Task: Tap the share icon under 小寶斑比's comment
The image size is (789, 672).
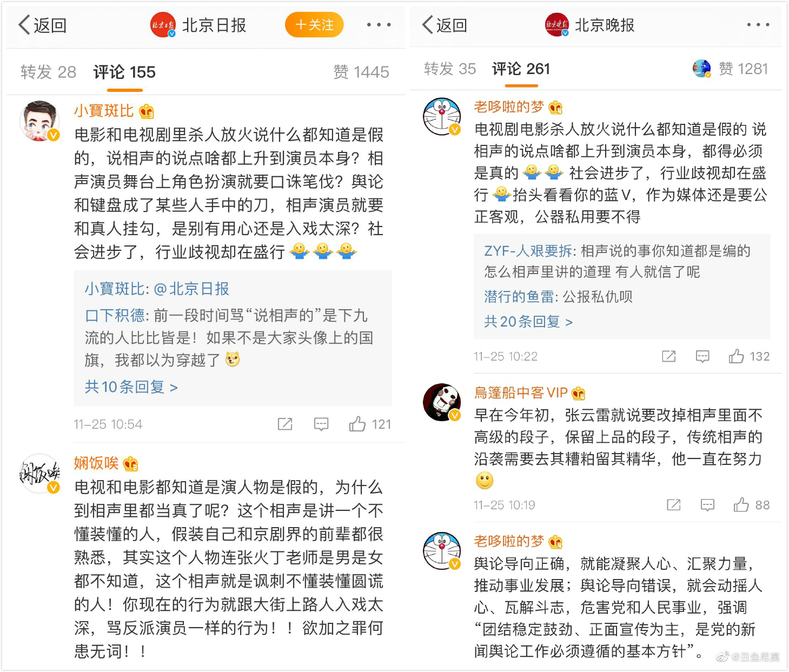Action: (x=285, y=424)
